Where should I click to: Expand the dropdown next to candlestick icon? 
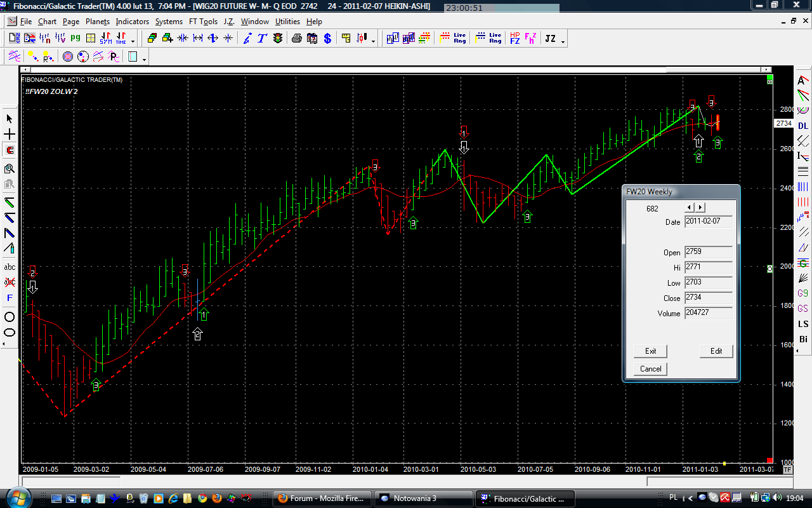[373, 41]
